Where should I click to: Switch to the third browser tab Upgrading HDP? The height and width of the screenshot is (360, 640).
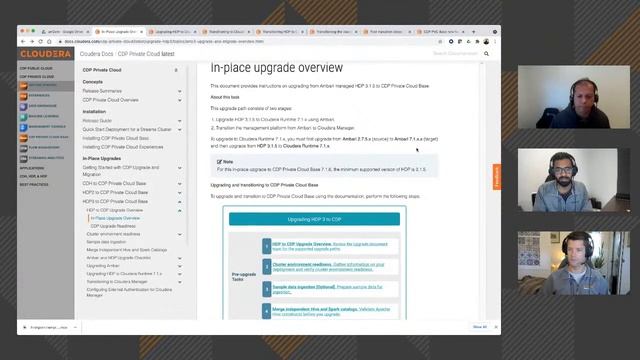[173, 31]
